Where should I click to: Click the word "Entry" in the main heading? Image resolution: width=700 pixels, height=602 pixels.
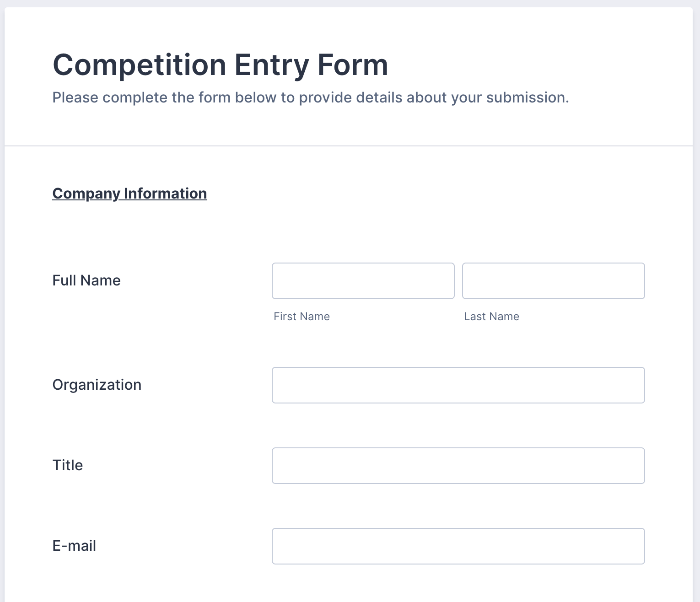[272, 65]
